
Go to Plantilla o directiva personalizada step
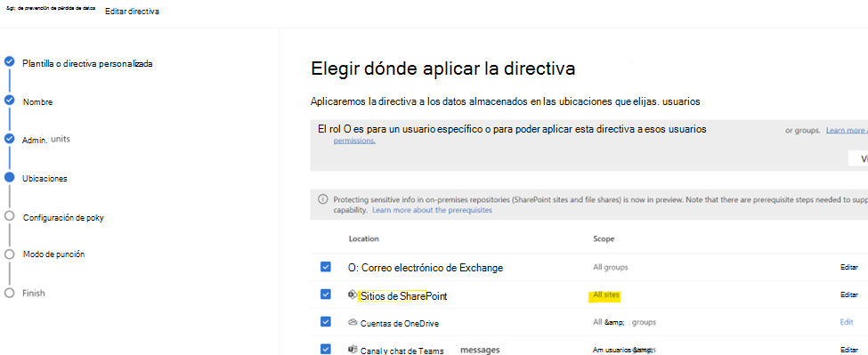pos(87,63)
